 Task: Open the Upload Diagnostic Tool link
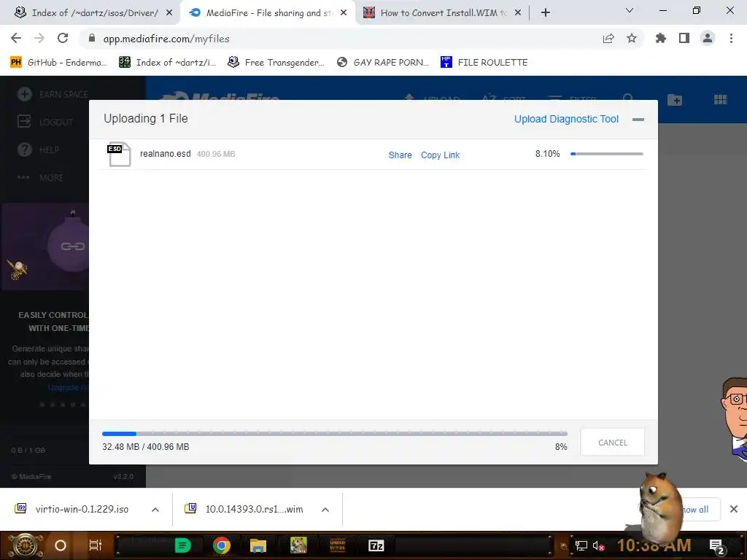566,119
